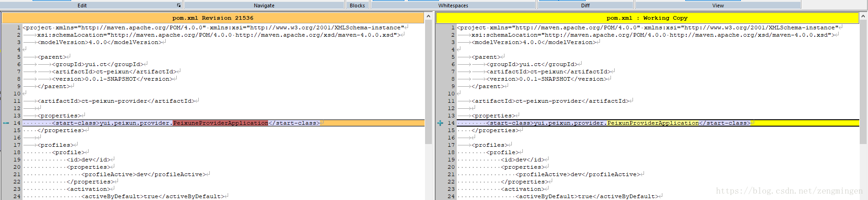The width and height of the screenshot is (868, 200).
Task: Click '<activeByDefault>true' line in Working Copy pane
Action: 587,196
